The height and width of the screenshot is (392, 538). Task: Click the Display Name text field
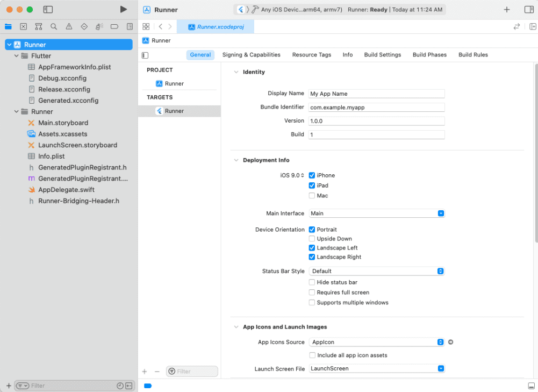tap(376, 93)
